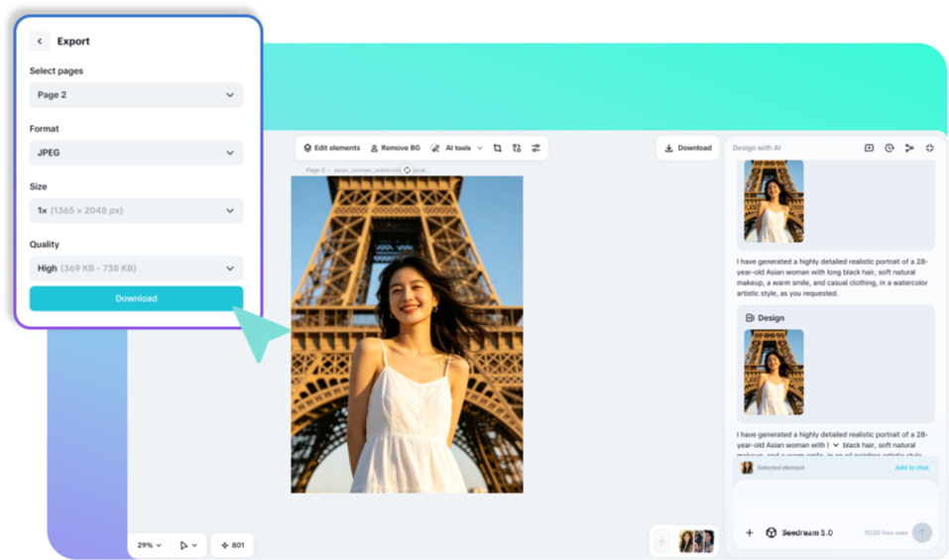Select the Eiffel Tower woman image on canvas
This screenshot has height=560, width=949.
pos(407,334)
